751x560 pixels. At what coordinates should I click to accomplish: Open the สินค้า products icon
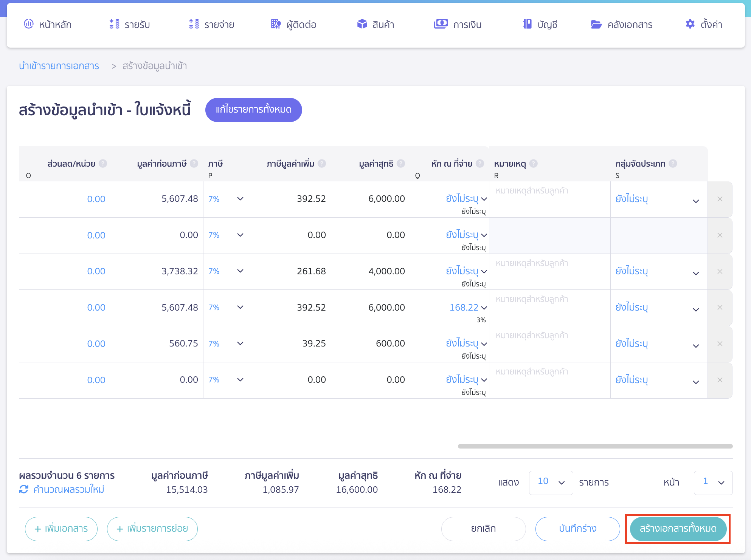(x=362, y=24)
